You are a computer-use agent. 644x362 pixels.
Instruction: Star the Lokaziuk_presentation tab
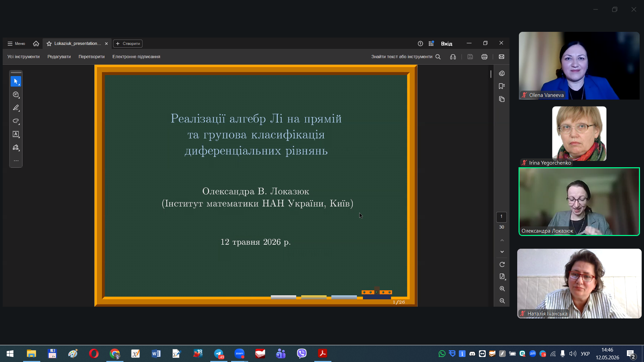pyautogui.click(x=49, y=44)
